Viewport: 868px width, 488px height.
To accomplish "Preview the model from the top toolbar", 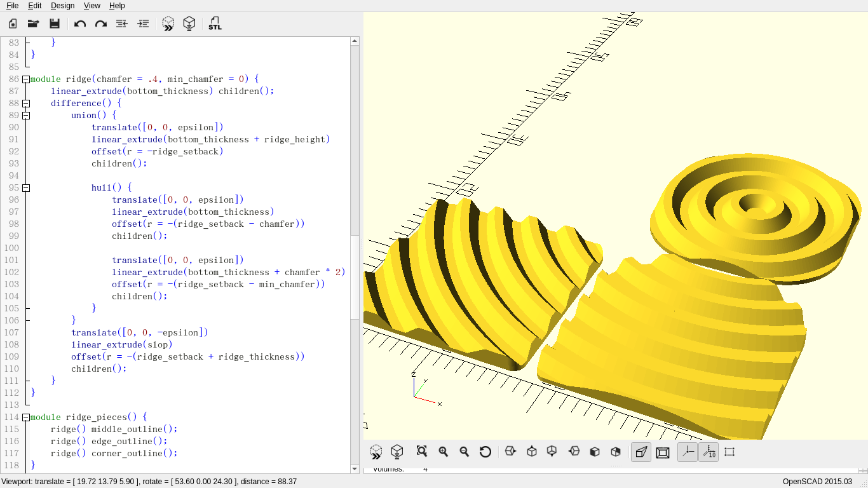I will [x=168, y=24].
